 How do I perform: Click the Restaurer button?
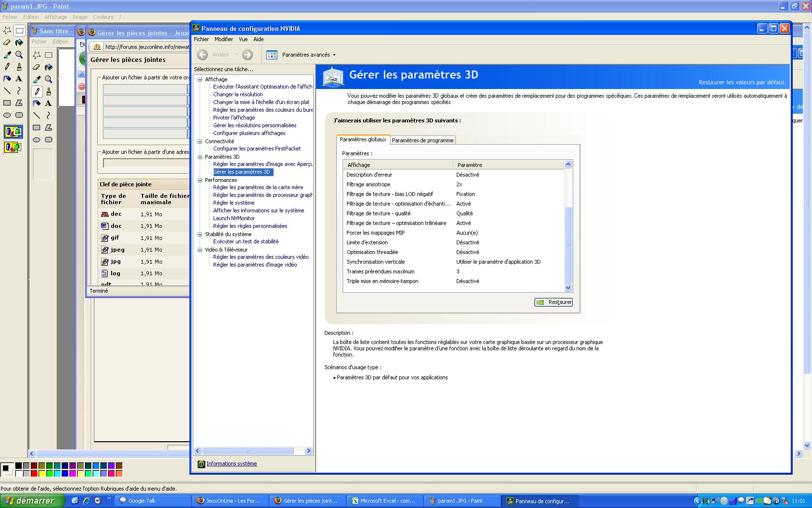tap(553, 302)
